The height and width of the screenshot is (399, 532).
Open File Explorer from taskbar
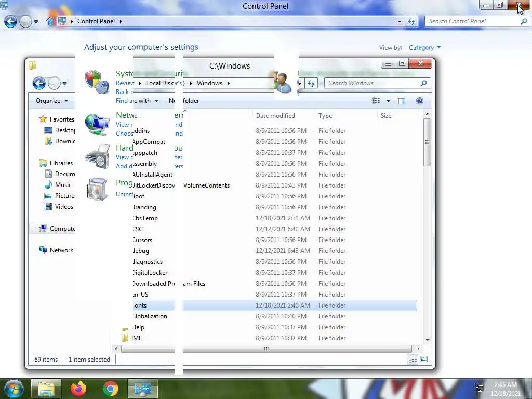pyautogui.click(x=46, y=389)
